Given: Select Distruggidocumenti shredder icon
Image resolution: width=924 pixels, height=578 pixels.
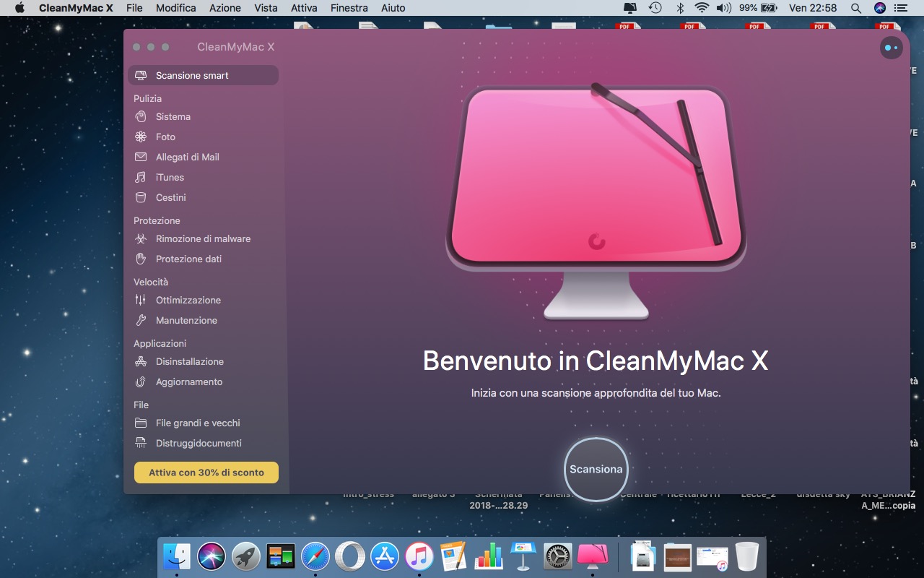Looking at the screenshot, I should point(141,443).
